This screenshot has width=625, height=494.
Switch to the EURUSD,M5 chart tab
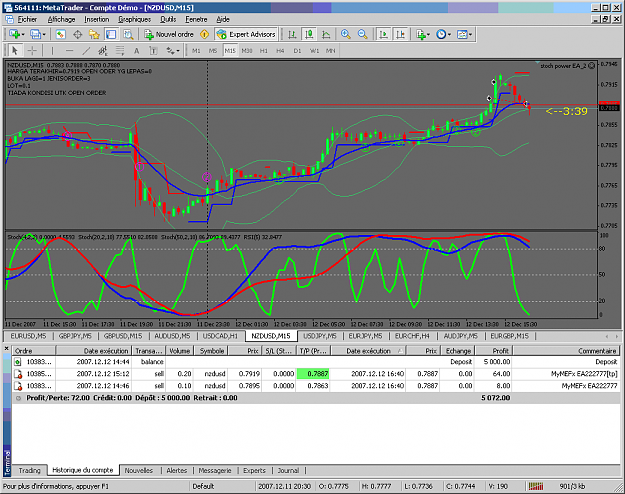[x=28, y=336]
